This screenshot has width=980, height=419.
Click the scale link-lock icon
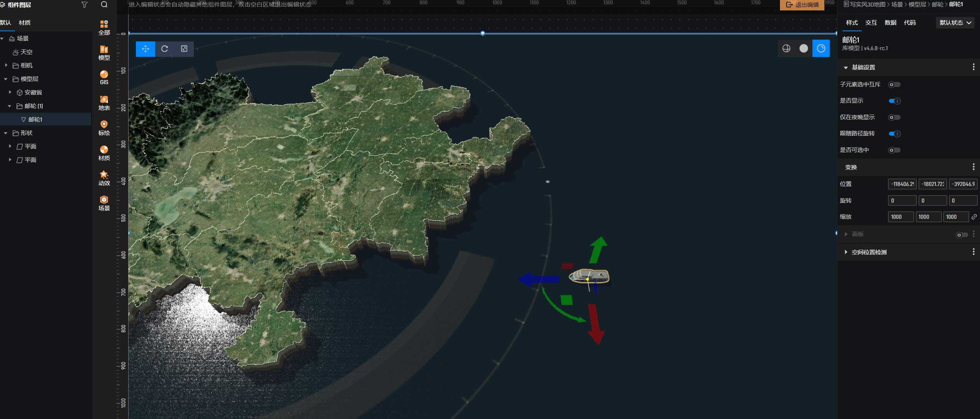(x=974, y=217)
